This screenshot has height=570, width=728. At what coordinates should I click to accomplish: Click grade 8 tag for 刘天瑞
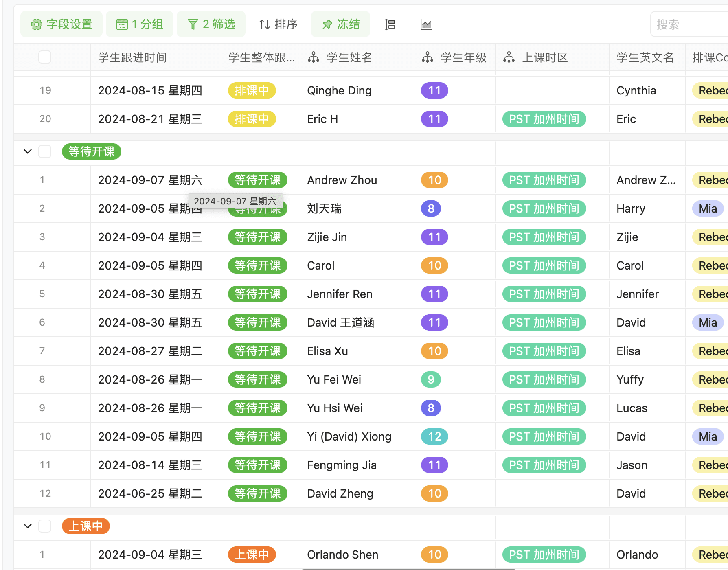[x=431, y=208]
